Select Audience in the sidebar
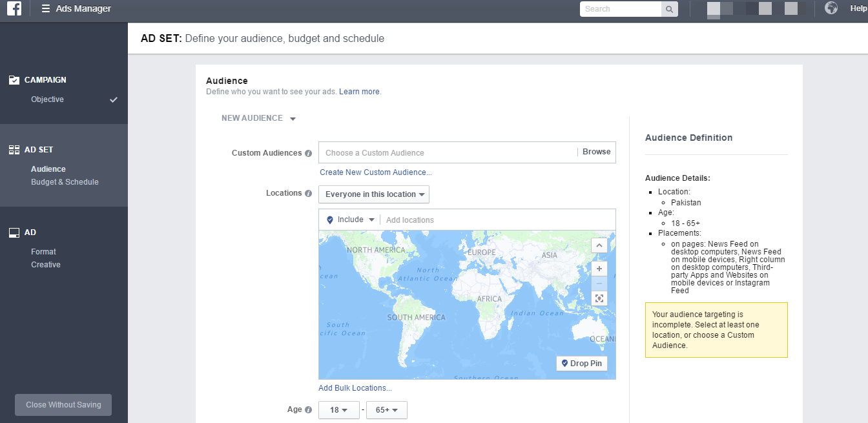This screenshot has height=423, width=868. coord(48,169)
